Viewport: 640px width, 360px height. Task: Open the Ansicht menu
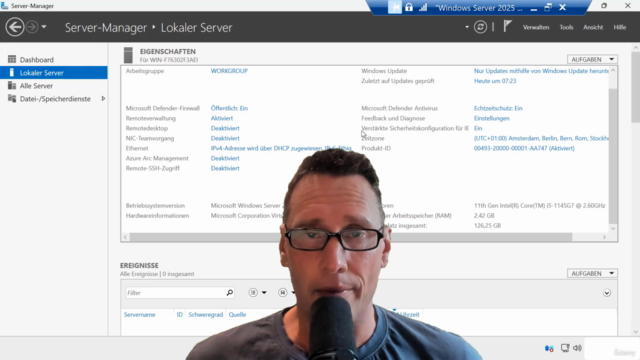tap(593, 27)
